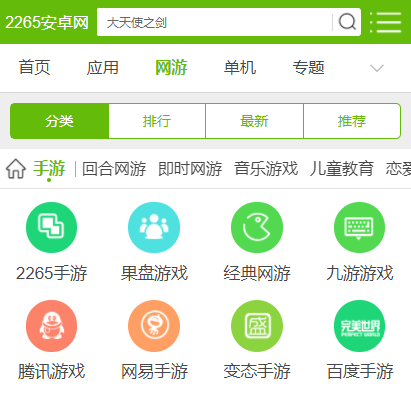Go to the 专题 nav tab
411x396 pixels.
pyautogui.click(x=308, y=68)
